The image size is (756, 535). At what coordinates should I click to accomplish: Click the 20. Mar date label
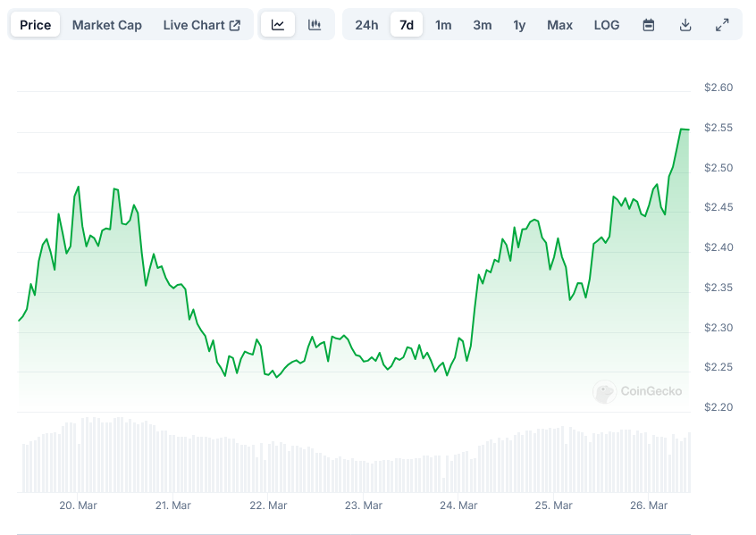tap(78, 506)
